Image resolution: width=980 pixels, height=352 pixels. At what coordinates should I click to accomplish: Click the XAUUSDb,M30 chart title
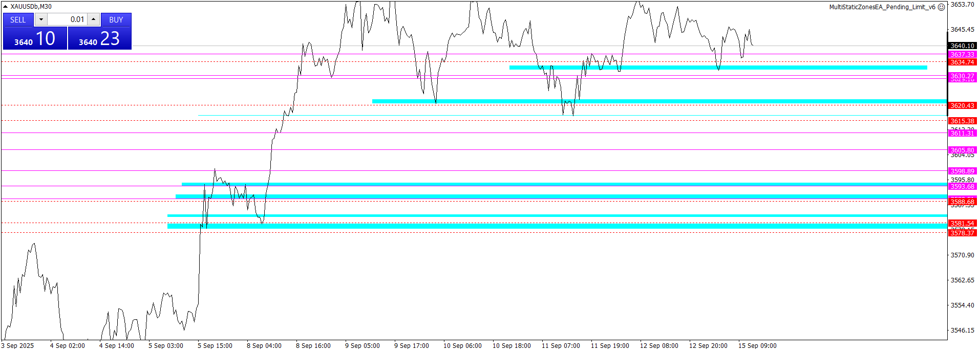31,7
